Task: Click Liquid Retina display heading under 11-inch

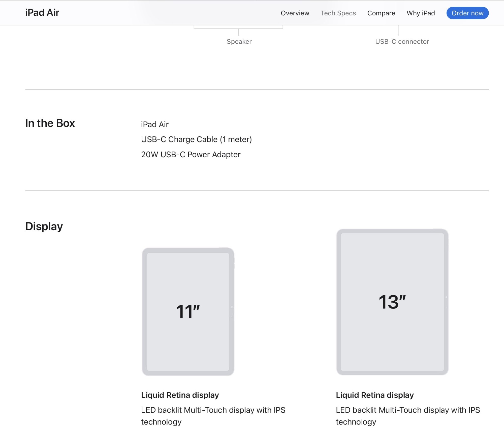Action: [180, 395]
